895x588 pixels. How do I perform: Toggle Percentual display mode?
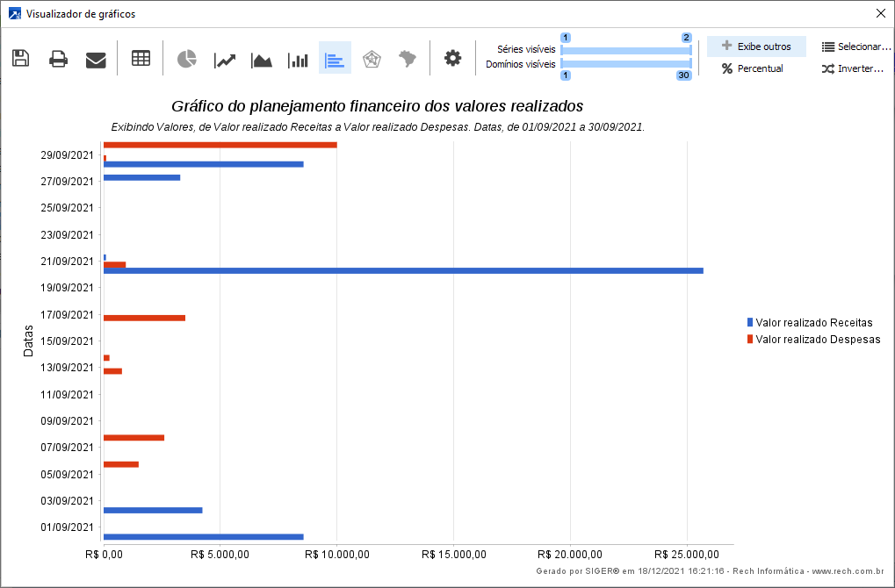pos(753,68)
